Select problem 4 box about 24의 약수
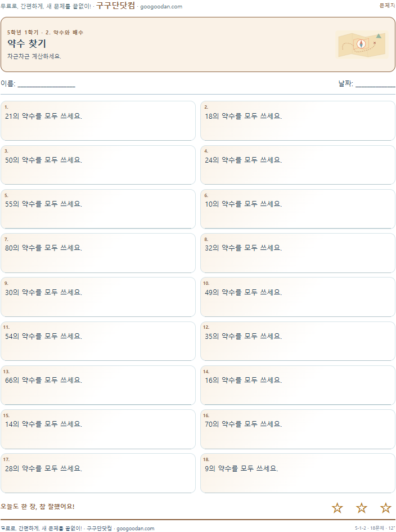 tap(298, 165)
